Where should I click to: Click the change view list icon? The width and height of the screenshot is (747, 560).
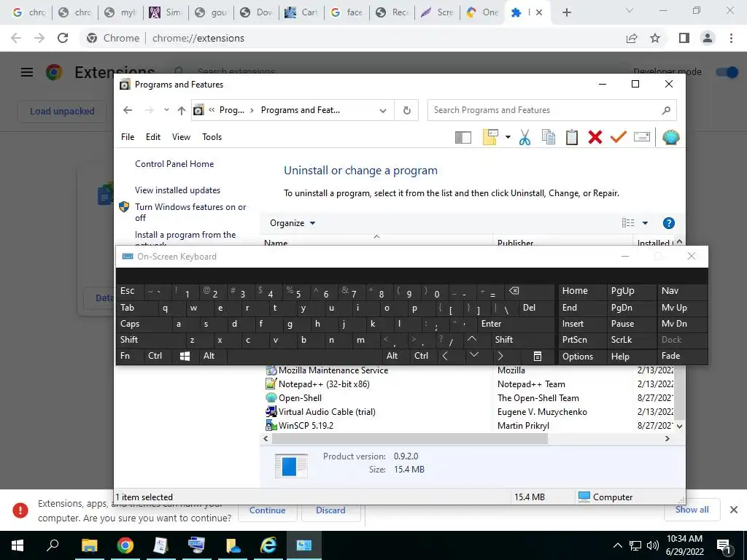[x=628, y=223]
